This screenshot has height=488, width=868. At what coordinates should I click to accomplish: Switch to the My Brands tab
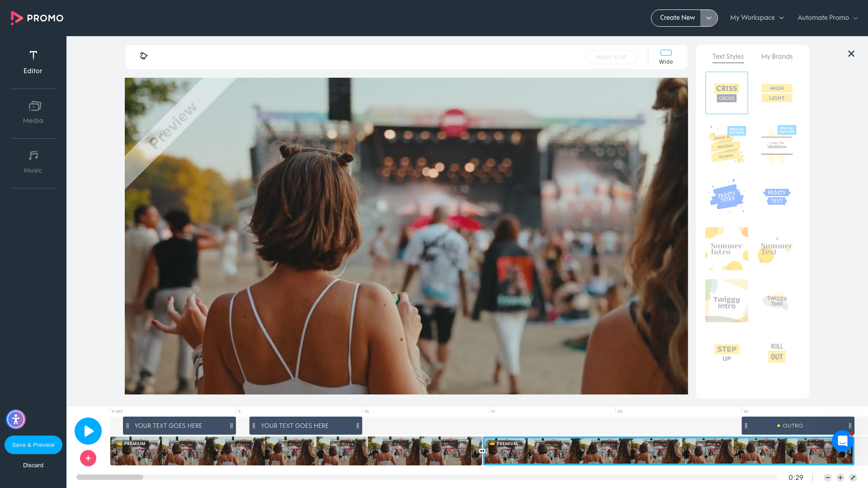(777, 56)
